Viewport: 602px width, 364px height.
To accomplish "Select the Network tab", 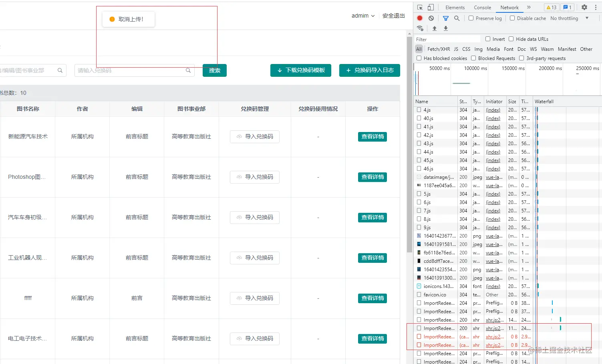I will pos(509,8).
